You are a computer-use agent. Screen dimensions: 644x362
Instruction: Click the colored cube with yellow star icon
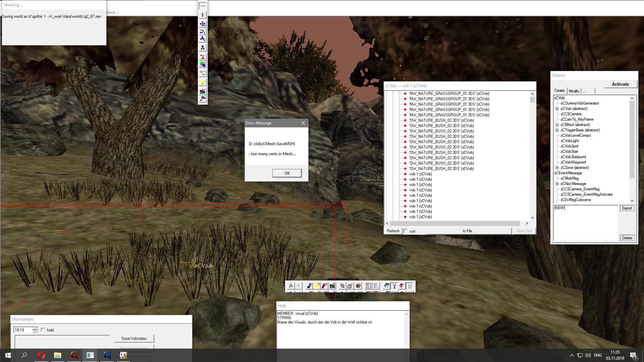358,286
